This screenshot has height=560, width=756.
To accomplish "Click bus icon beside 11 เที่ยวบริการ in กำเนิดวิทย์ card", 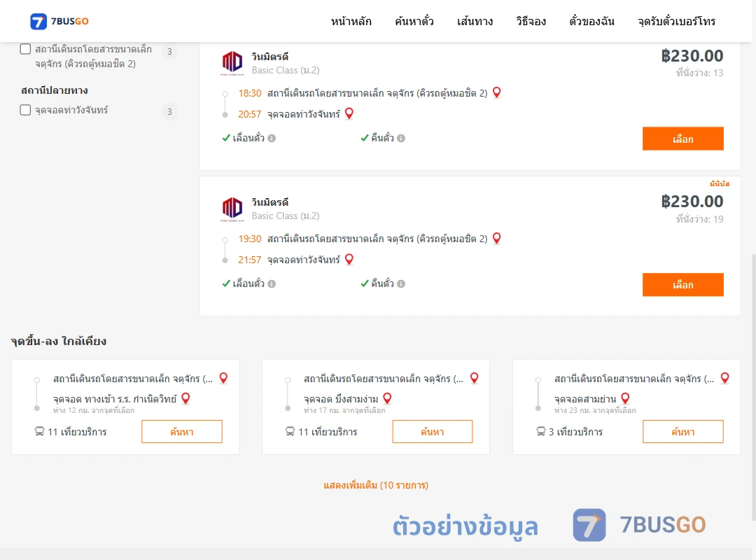I will click(x=39, y=431).
